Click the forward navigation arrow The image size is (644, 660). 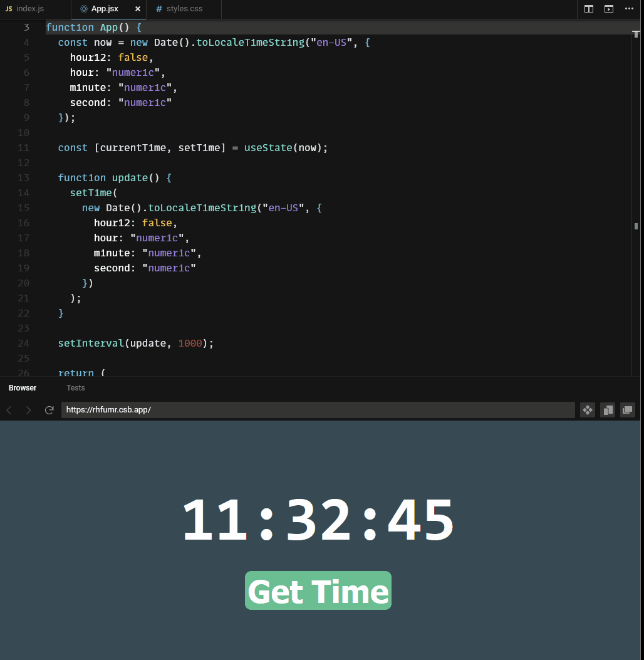(x=29, y=410)
